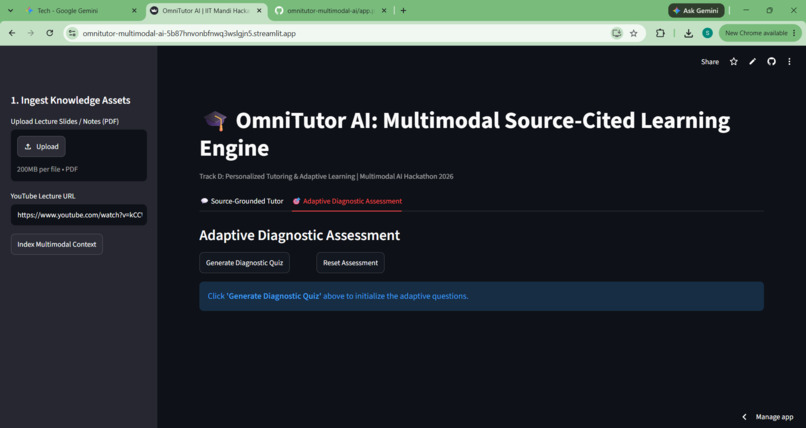Viewport: 806px width, 428px height.
Task: Click Reset Assessment button
Action: pyautogui.click(x=350, y=263)
